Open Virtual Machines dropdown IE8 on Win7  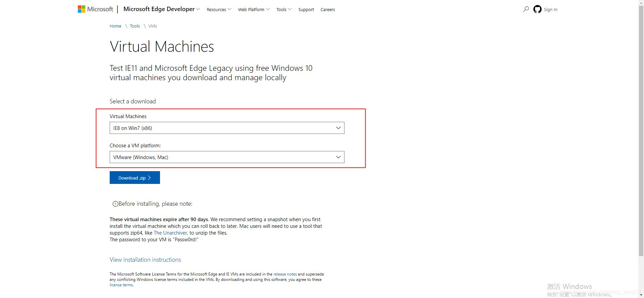(x=227, y=128)
